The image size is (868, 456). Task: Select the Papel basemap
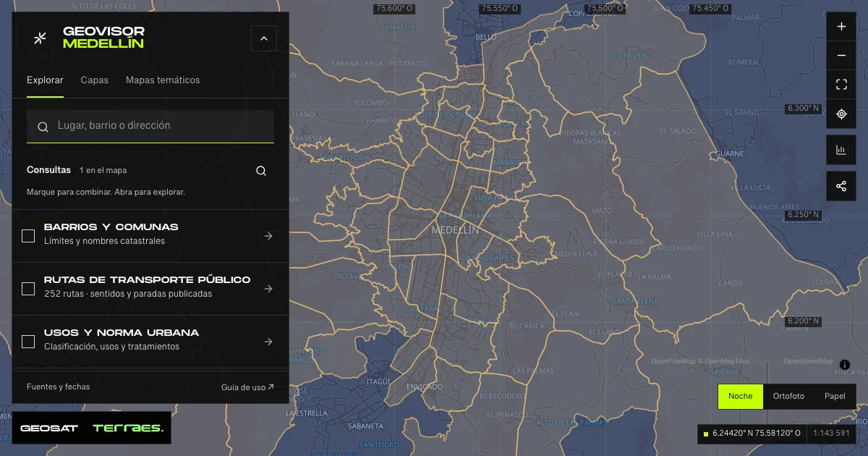[835, 396]
